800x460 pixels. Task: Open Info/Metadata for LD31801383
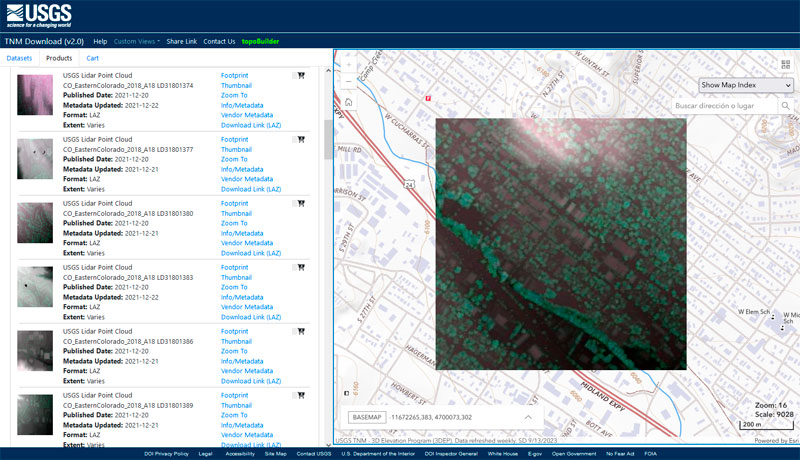click(x=242, y=297)
